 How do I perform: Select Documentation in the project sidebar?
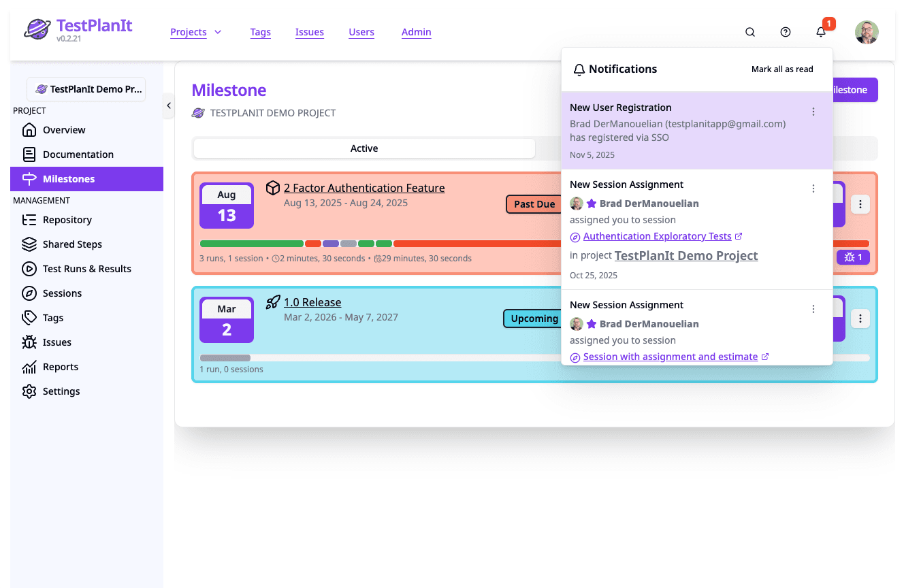[x=78, y=154]
